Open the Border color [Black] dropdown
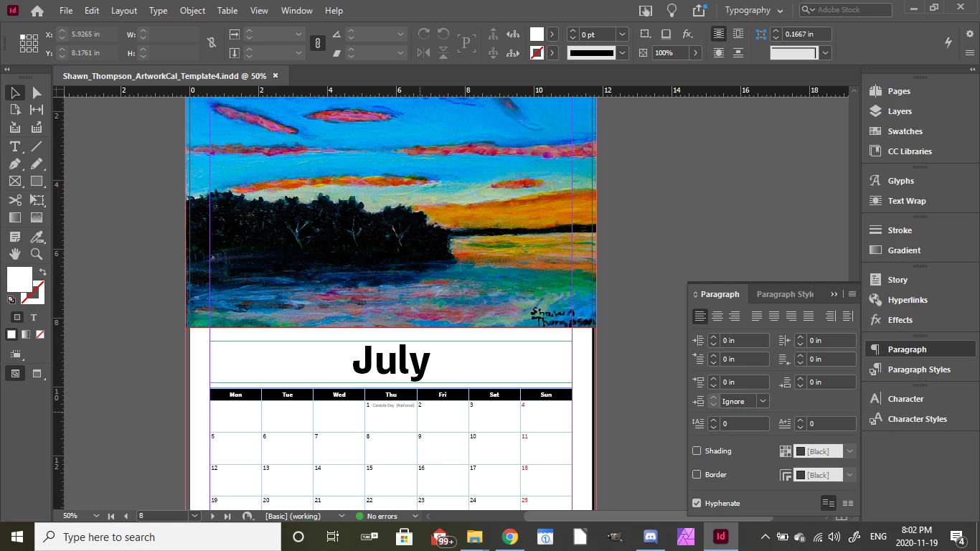 [x=849, y=475]
